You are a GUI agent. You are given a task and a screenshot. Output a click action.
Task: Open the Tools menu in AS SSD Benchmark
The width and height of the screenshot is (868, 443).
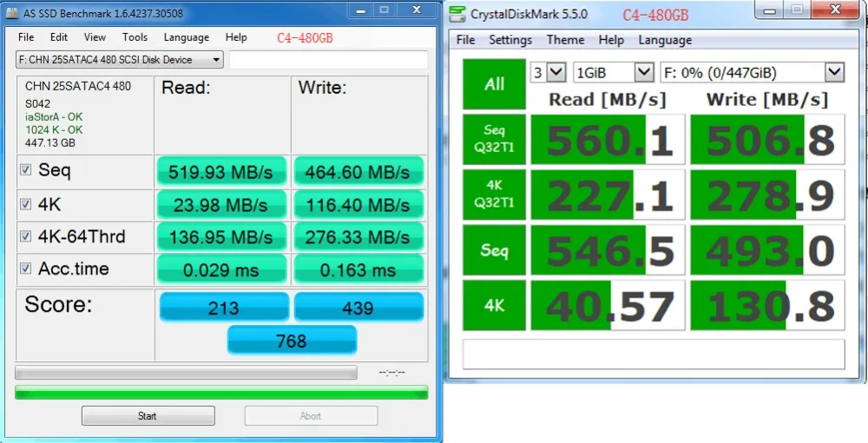pos(135,37)
